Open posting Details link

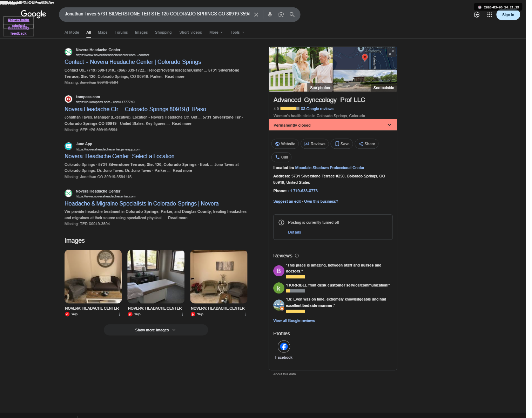coord(295,232)
